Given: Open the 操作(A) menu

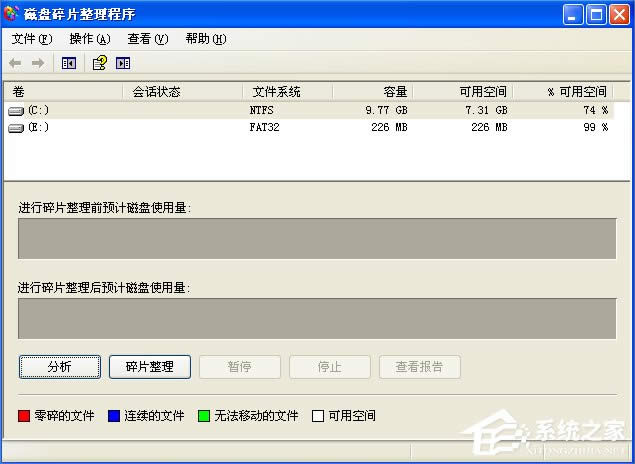Looking at the screenshot, I should pyautogui.click(x=90, y=39).
